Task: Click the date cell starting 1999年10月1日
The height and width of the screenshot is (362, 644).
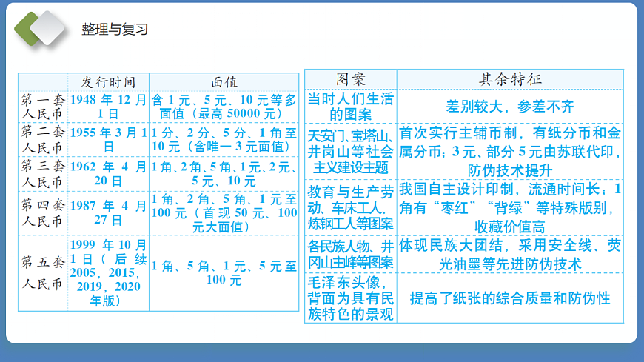Action: 108,273
